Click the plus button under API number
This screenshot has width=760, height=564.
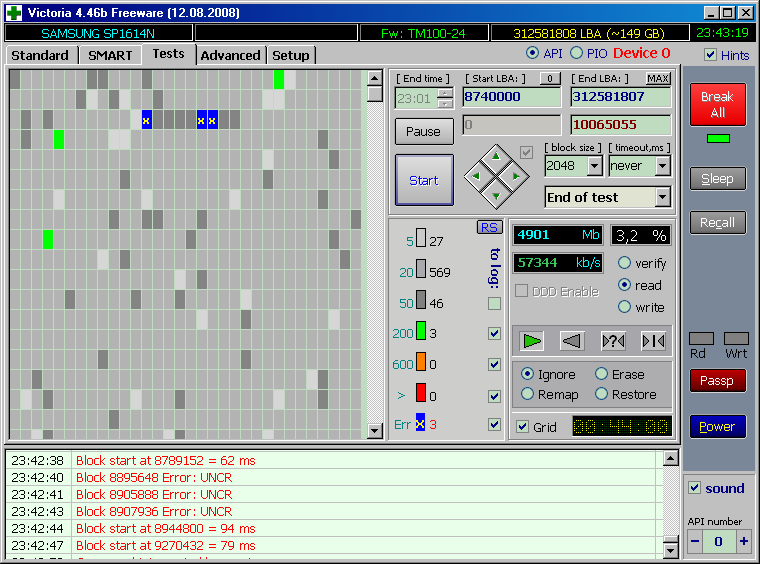[x=744, y=541]
